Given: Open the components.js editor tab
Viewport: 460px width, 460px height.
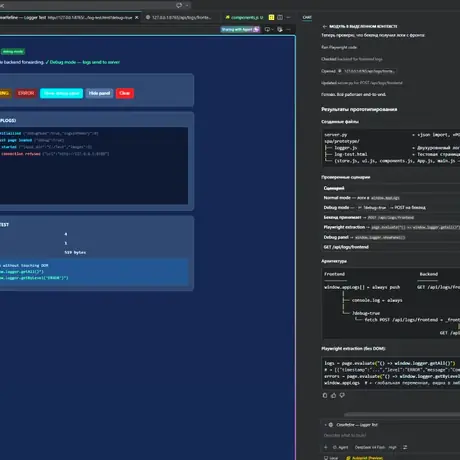Looking at the screenshot, I should click(x=244, y=17).
